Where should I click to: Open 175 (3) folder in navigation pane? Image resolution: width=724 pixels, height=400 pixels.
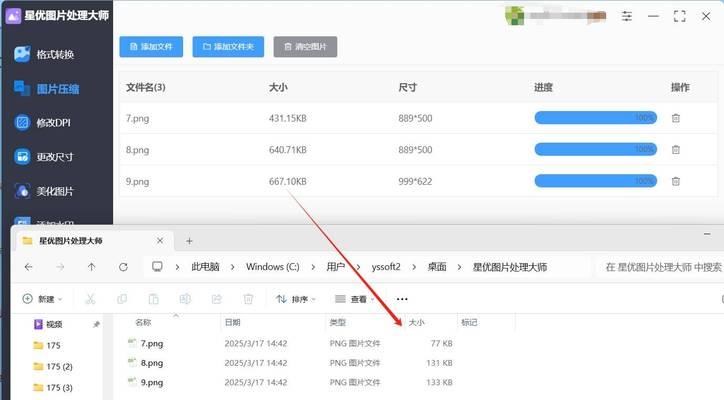[x=53, y=387]
